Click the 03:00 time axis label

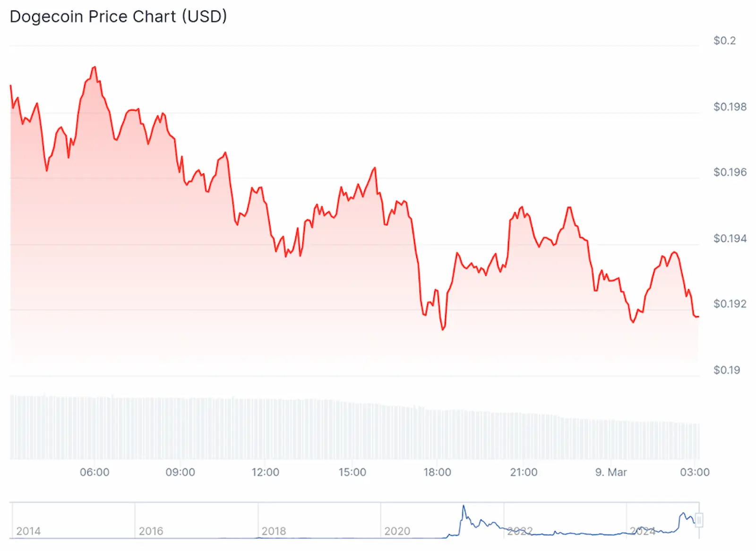[695, 472]
